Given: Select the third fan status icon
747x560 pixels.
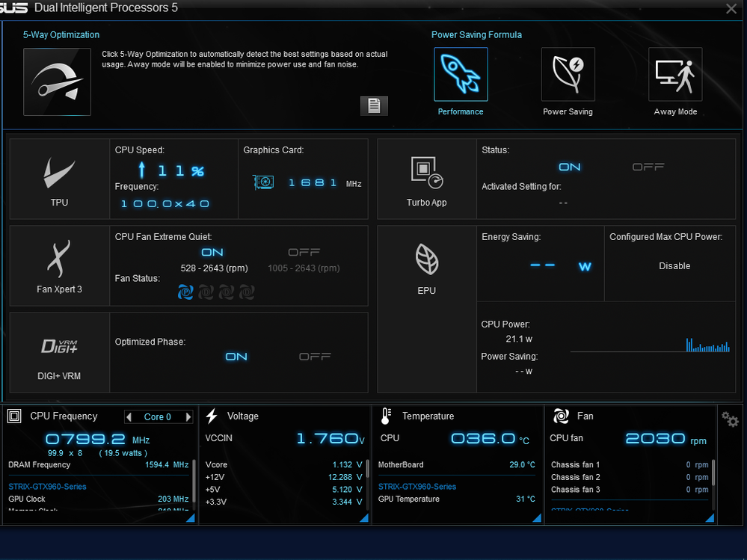Looking at the screenshot, I should point(227,292).
